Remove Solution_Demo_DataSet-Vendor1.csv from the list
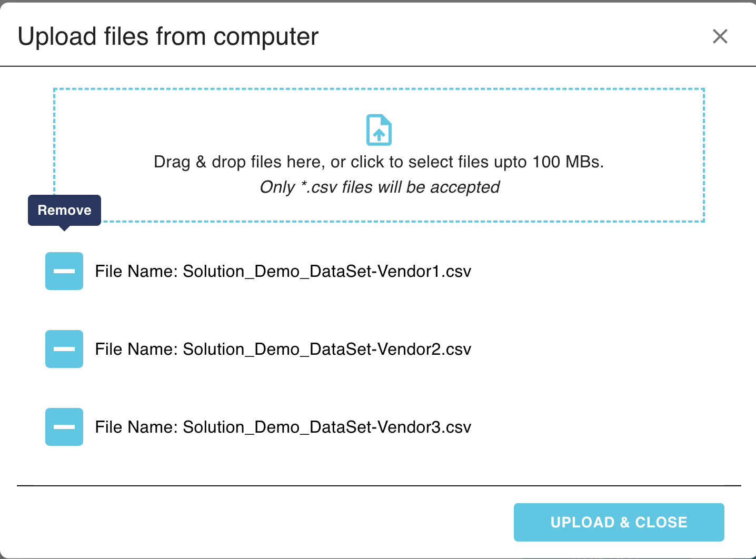This screenshot has width=756, height=559. point(64,271)
